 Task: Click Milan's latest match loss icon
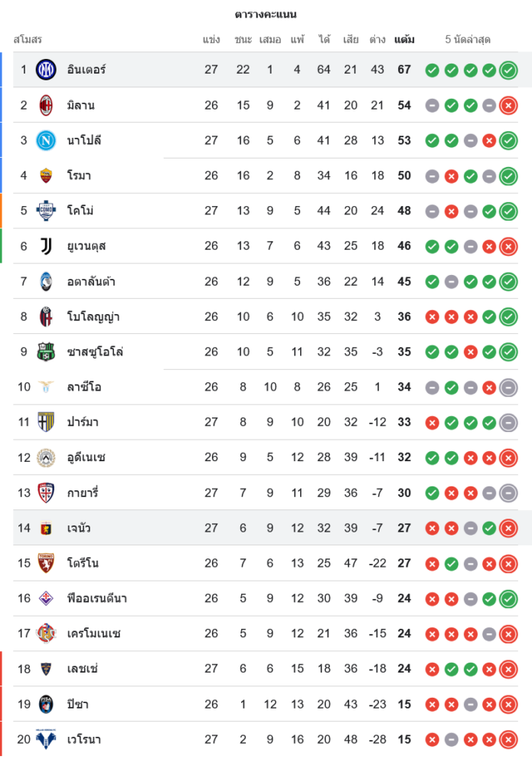[x=508, y=106]
